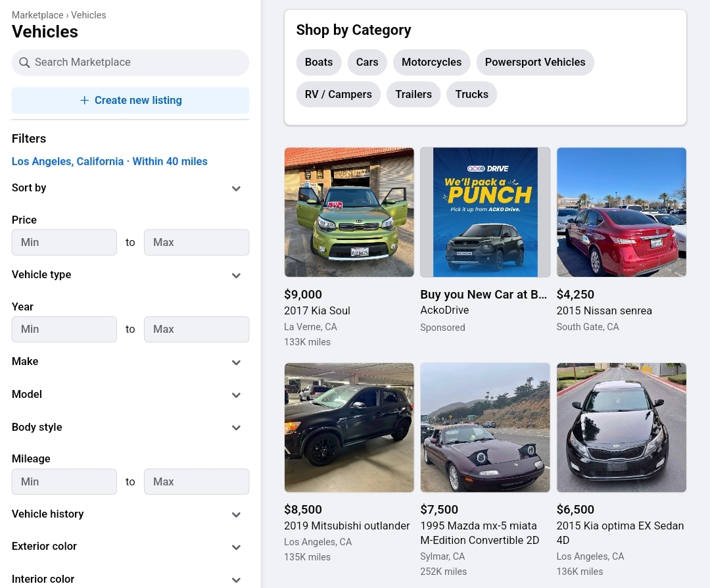710x588 pixels.
Task: Click the plus icon on Create new listing
Action: [84, 100]
